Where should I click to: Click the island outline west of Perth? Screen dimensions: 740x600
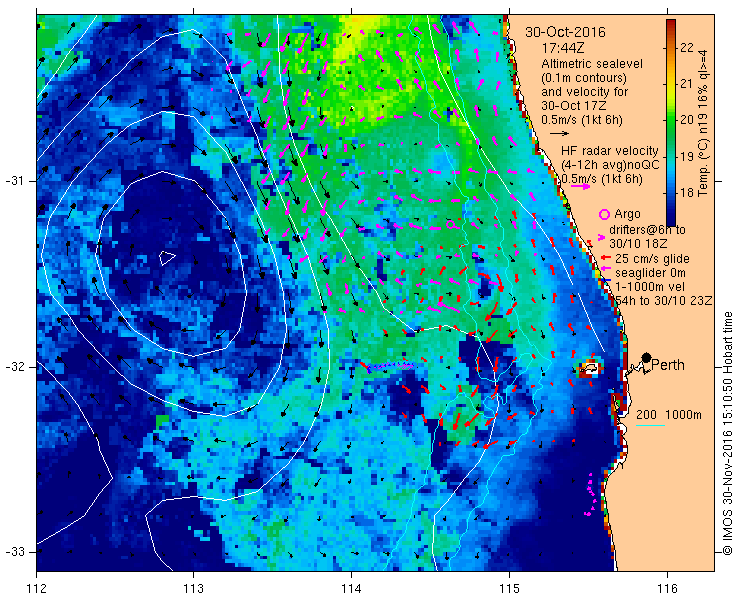click(591, 366)
